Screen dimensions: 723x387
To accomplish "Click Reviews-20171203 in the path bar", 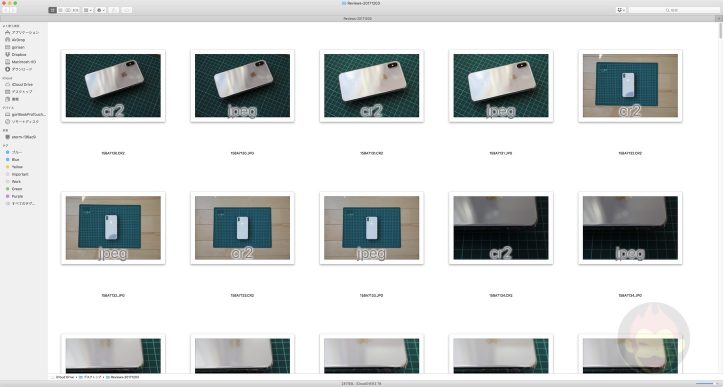I will tap(123, 377).
